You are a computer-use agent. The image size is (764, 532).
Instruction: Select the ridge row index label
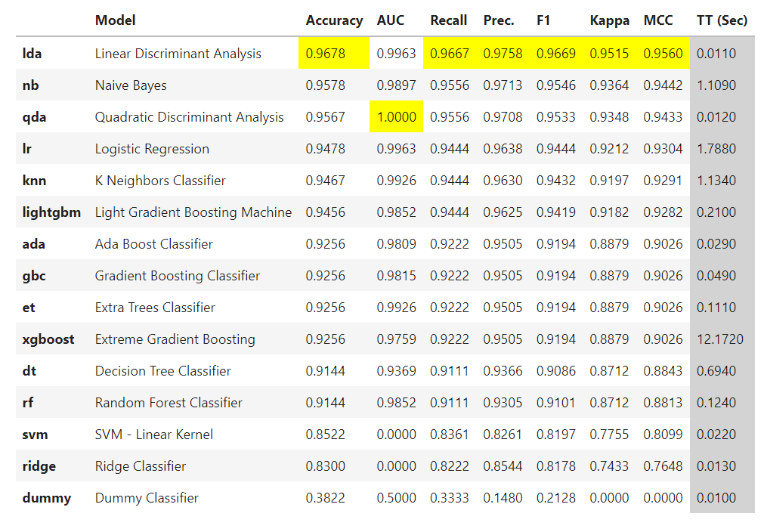click(39, 466)
